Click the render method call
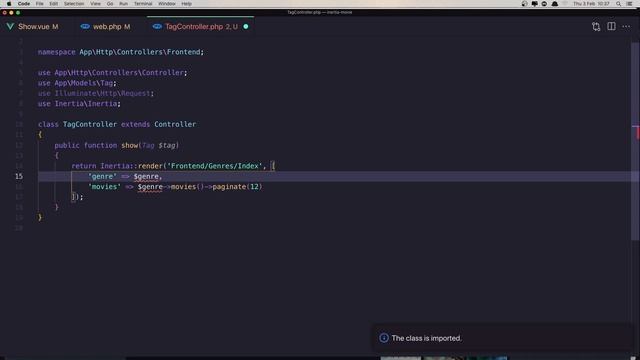The image size is (640, 360). pyautogui.click(x=150, y=166)
